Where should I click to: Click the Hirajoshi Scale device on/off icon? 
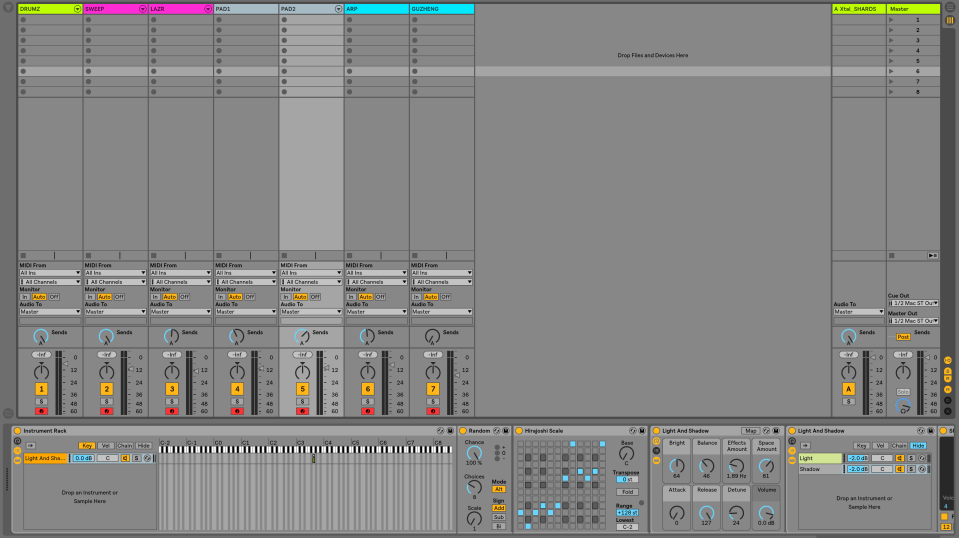[519, 431]
